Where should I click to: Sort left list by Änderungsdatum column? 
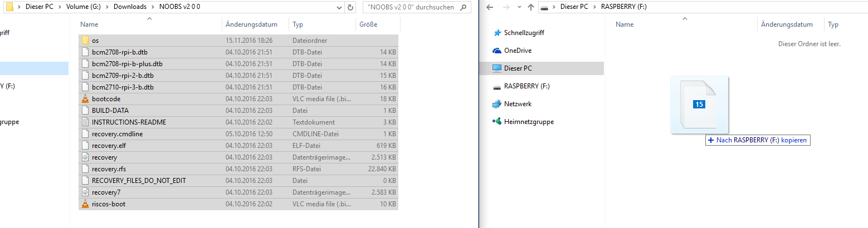pos(251,24)
